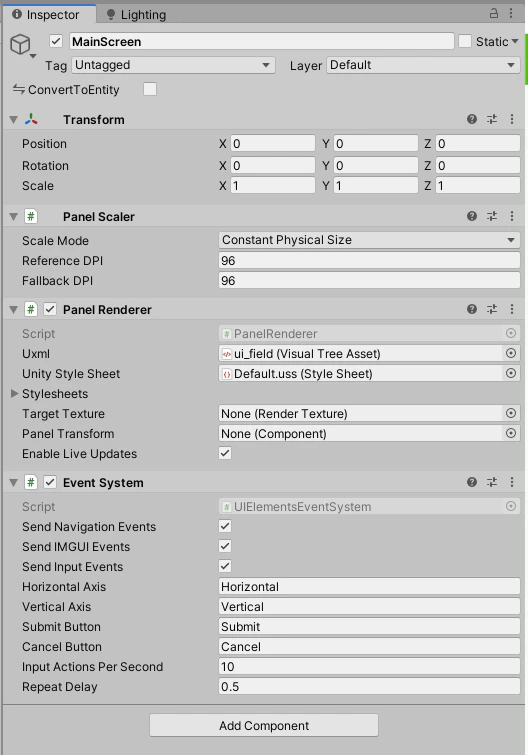Click the Repeat Delay field
This screenshot has width=528, height=755.
tap(369, 686)
